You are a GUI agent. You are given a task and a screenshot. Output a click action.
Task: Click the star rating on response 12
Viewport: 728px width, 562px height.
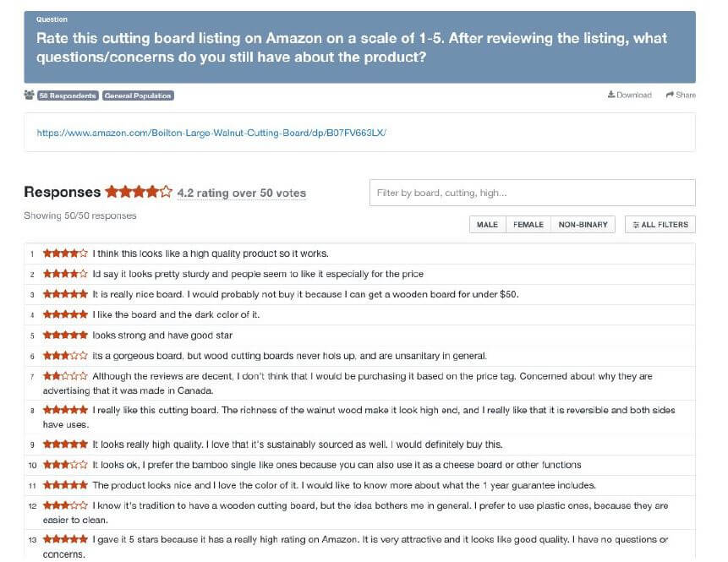pyautogui.click(x=65, y=506)
